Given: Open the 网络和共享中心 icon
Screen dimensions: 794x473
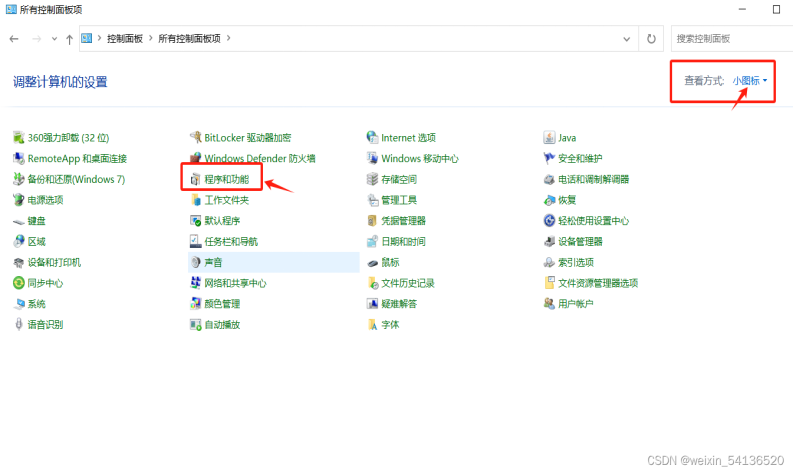Looking at the screenshot, I should coord(195,283).
